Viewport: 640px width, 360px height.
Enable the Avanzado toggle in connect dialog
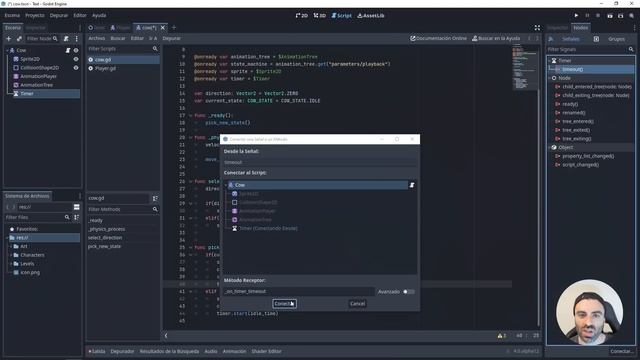[409, 292]
